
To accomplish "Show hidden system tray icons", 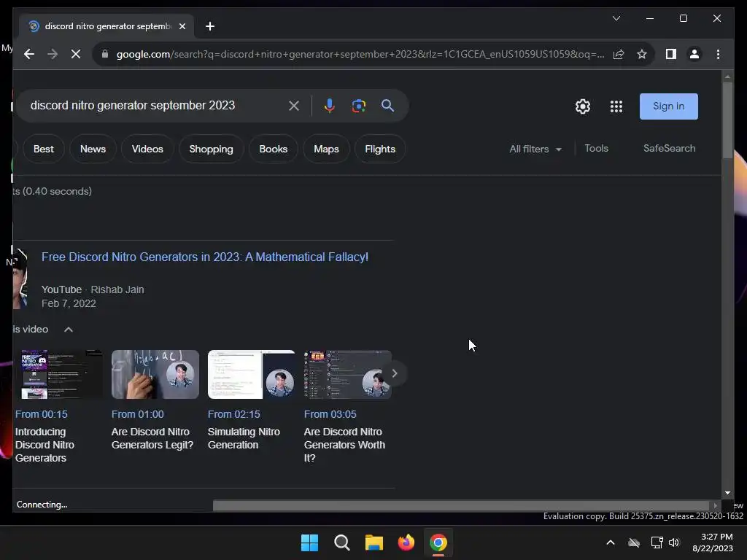I will click(x=611, y=542).
